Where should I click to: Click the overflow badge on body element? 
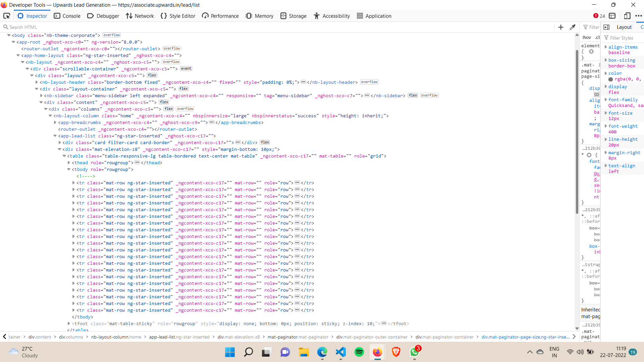click(x=112, y=35)
